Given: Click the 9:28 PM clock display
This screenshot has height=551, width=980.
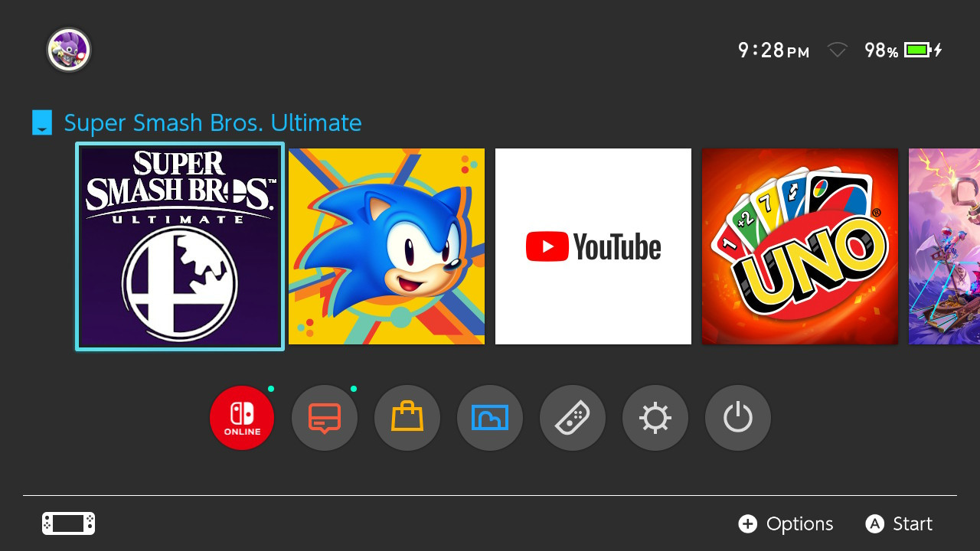Looking at the screenshot, I should tap(773, 50).
